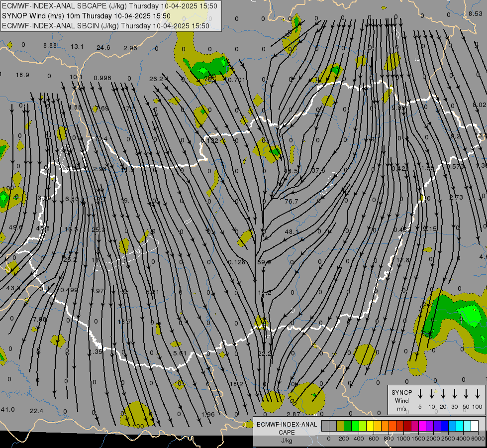Click the map value 18.2
Viewport: 487px width, 448px height.
coord(236,384)
